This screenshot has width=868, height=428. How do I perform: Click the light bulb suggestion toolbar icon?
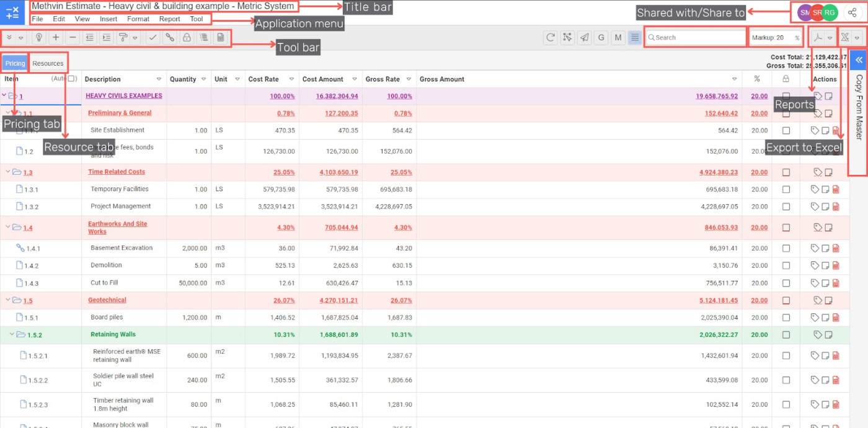tap(39, 37)
